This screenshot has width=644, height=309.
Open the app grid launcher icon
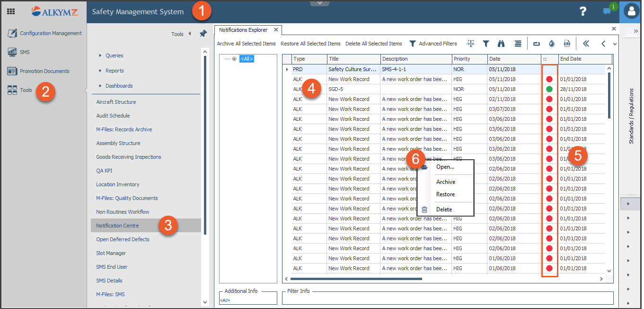(x=11, y=11)
